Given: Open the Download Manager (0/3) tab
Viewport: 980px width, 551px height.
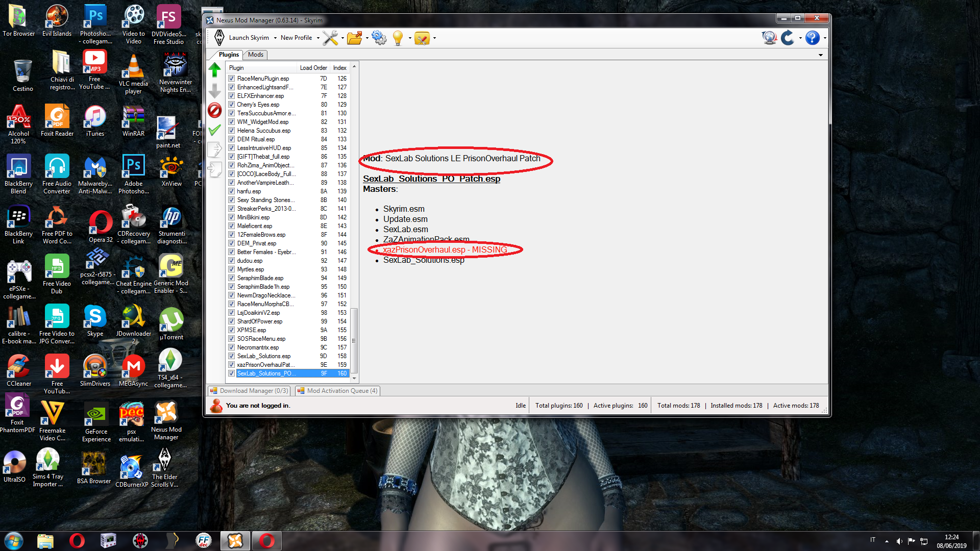Looking at the screenshot, I should 249,391.
